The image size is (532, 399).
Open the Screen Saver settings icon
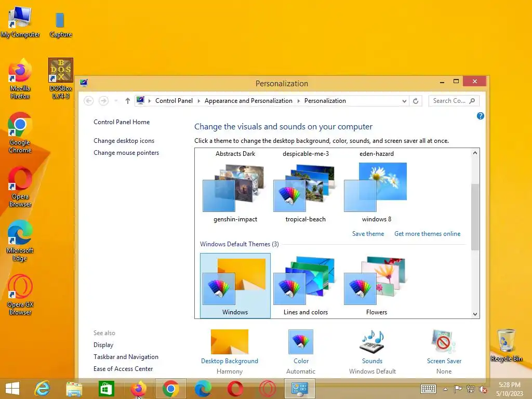click(444, 342)
